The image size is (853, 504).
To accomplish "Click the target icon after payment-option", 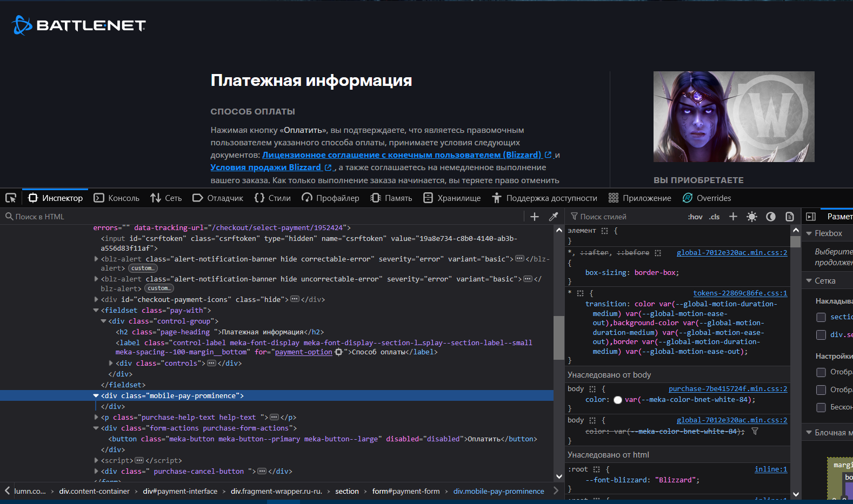I will click(339, 352).
